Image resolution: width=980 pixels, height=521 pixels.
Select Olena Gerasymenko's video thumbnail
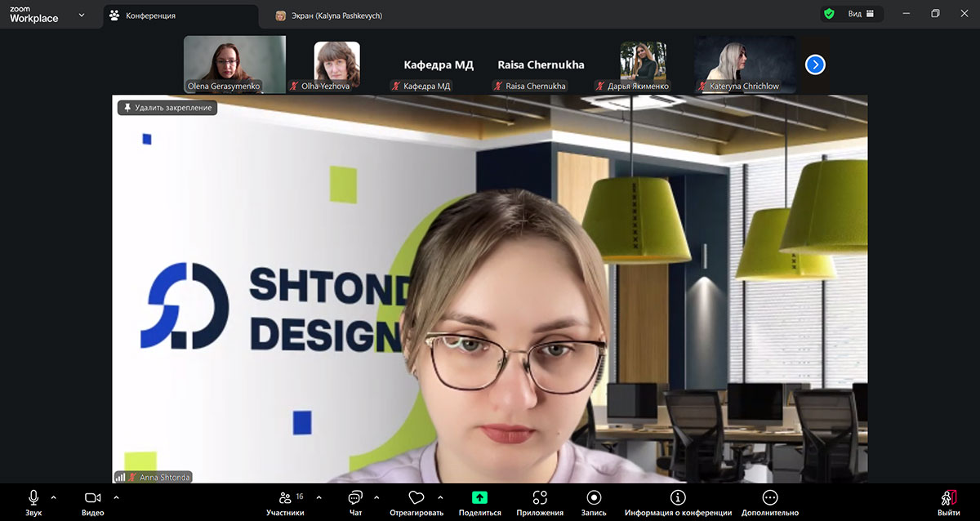point(234,64)
